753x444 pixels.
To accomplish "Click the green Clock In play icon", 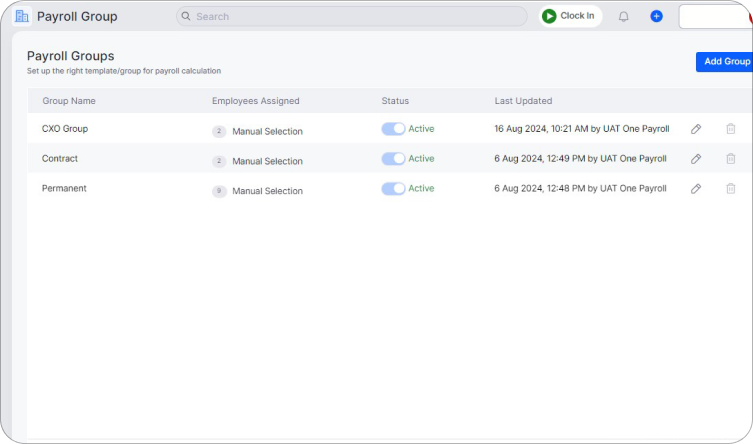I will [549, 16].
